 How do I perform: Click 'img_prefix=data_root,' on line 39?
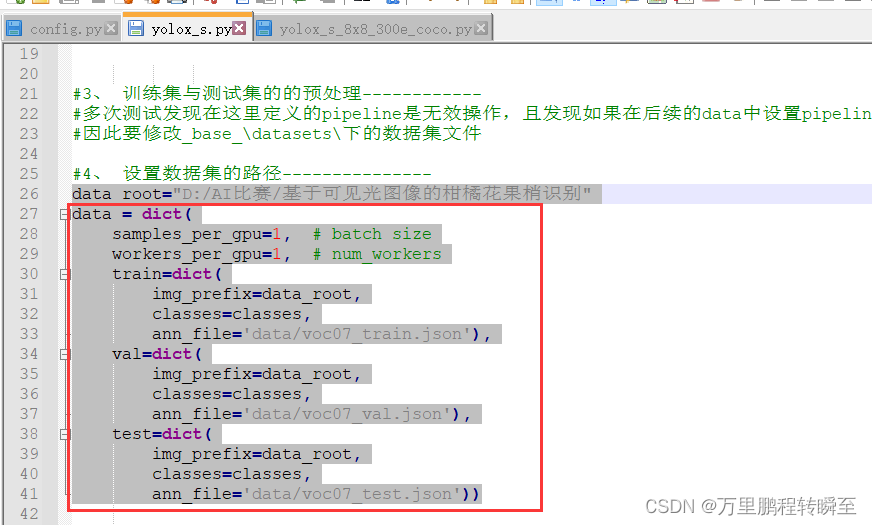[x=257, y=454]
